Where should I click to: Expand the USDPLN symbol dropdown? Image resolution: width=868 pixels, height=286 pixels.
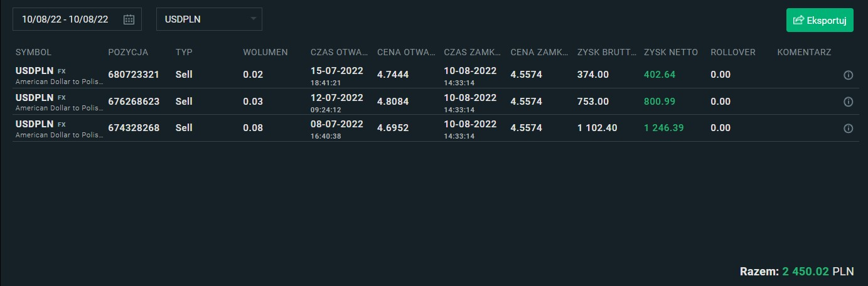(254, 19)
